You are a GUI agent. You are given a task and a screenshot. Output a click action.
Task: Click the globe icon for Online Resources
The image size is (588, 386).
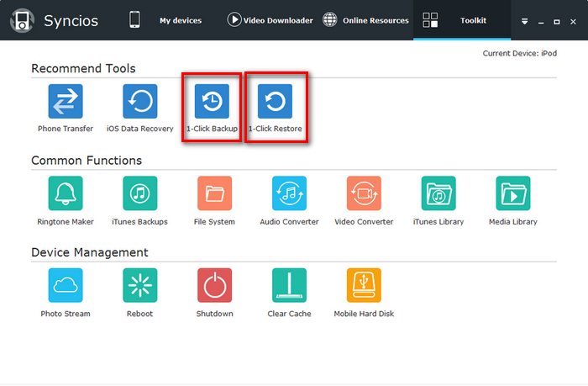(330, 19)
